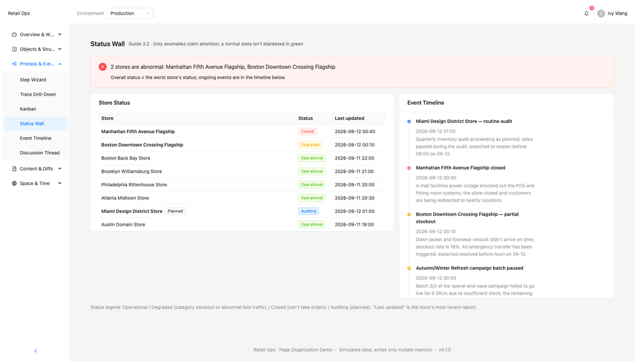Expand the Overview menu chevron

click(60, 34)
